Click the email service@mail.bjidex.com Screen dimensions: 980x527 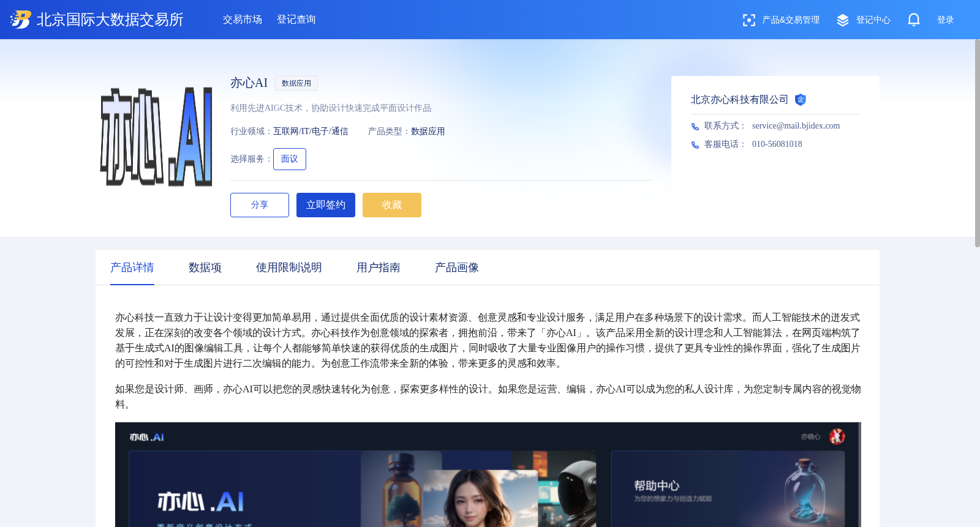[x=796, y=126]
